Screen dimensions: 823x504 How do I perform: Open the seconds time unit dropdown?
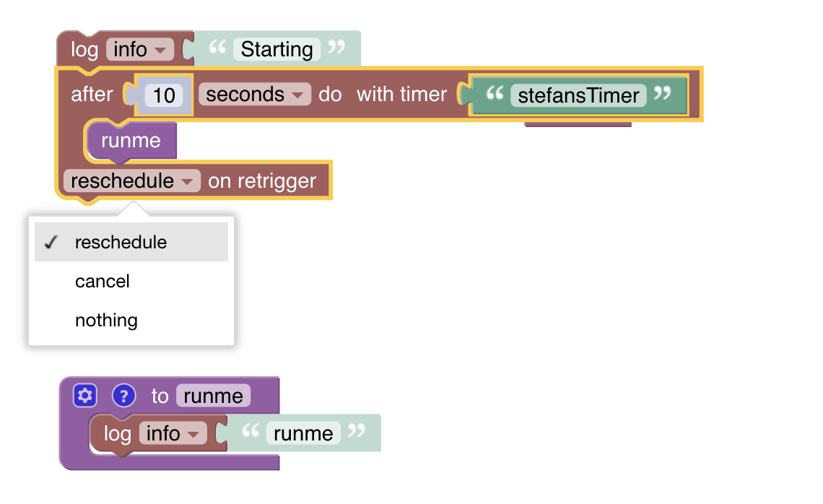254,94
